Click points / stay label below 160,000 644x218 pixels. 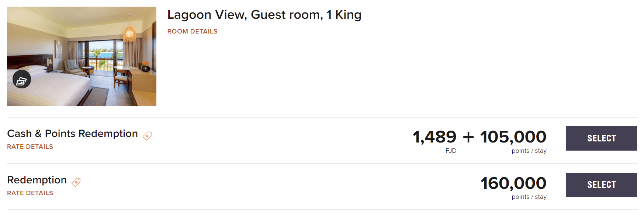[x=529, y=197]
